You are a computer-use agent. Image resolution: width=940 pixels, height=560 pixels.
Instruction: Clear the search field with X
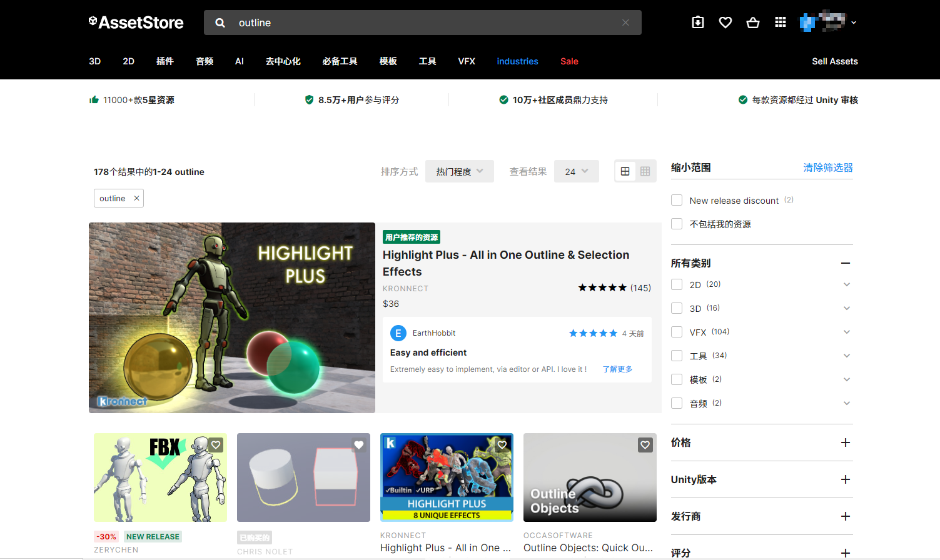pyautogui.click(x=625, y=22)
